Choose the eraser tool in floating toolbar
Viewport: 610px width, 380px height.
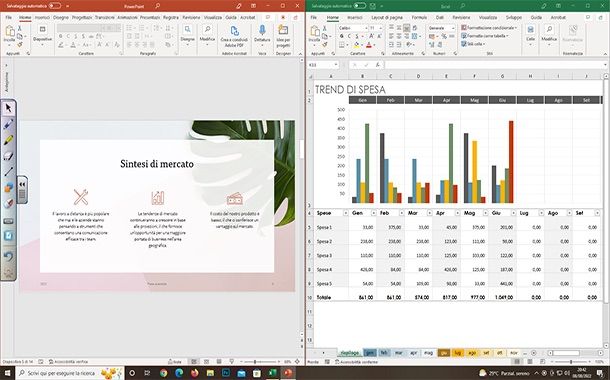coord(9,156)
